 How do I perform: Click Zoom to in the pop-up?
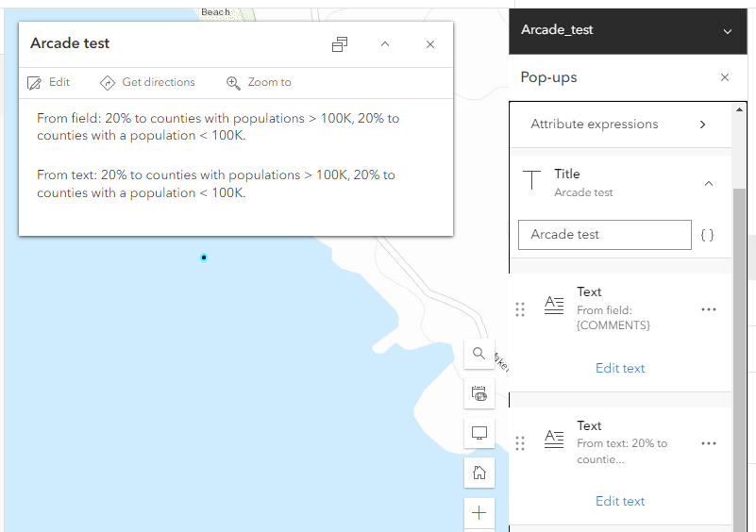[x=259, y=83]
